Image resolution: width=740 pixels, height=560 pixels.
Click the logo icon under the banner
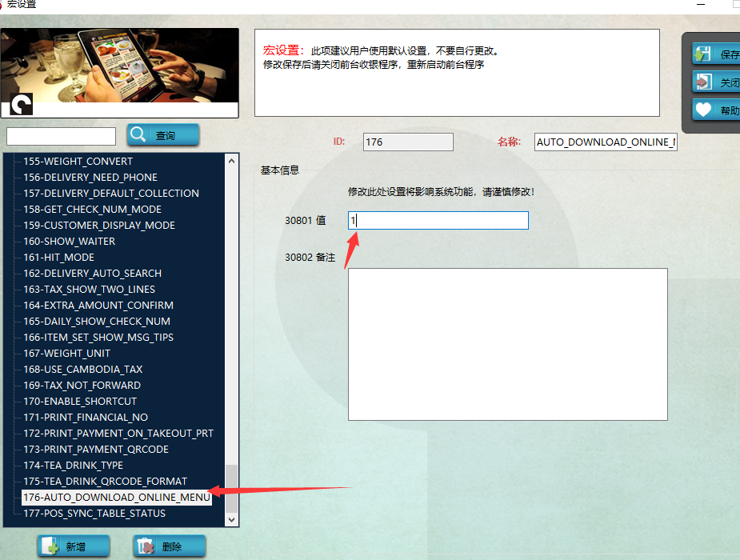tap(22, 104)
